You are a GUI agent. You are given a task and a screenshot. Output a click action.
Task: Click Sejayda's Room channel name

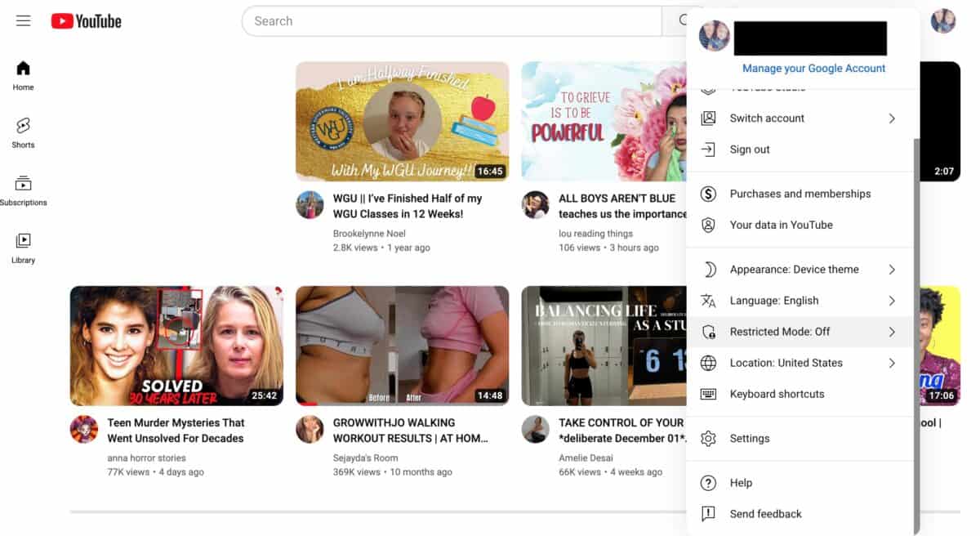click(366, 458)
